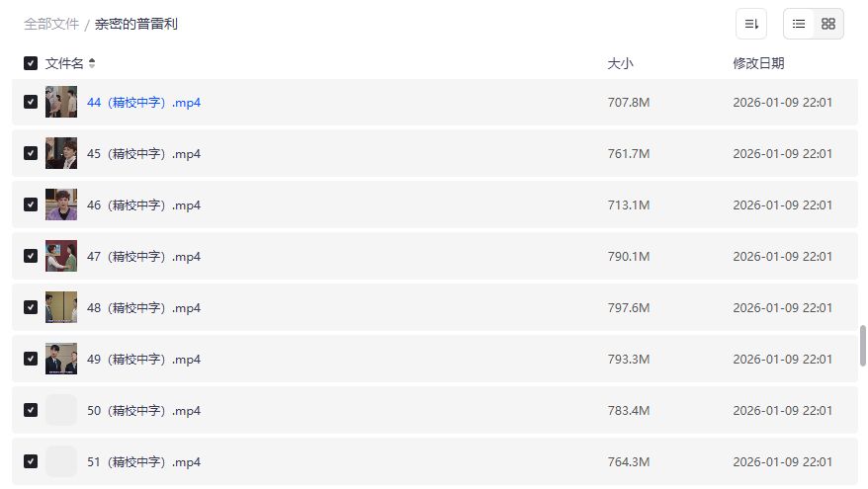The height and width of the screenshot is (489, 868).
Task: Go to 全部文件 in the breadcrumb
Action: pyautogui.click(x=51, y=24)
